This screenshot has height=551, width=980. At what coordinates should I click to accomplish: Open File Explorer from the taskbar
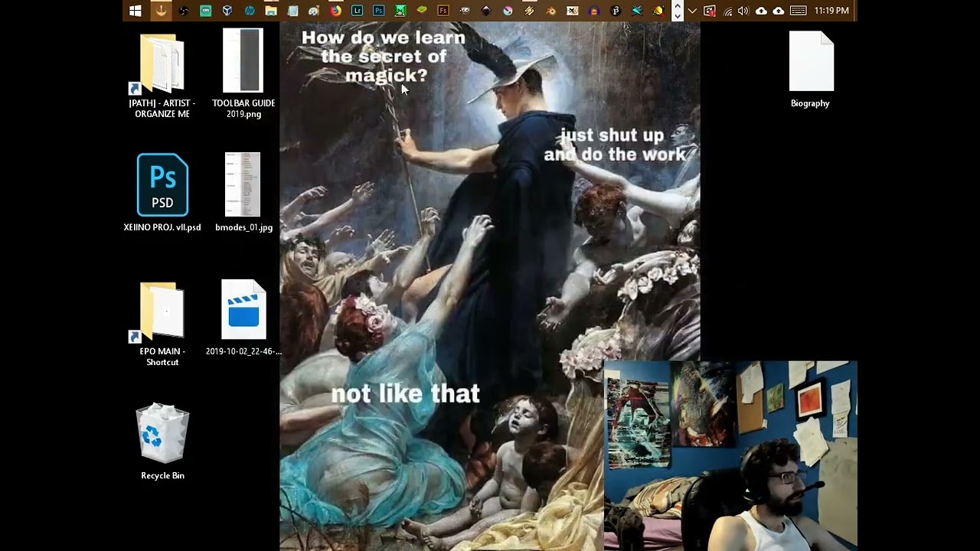(271, 11)
